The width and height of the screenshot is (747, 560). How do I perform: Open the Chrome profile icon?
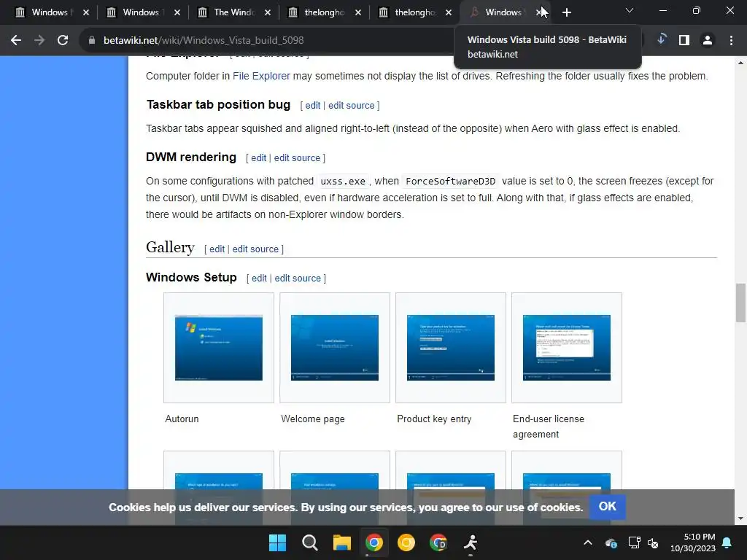708,41
